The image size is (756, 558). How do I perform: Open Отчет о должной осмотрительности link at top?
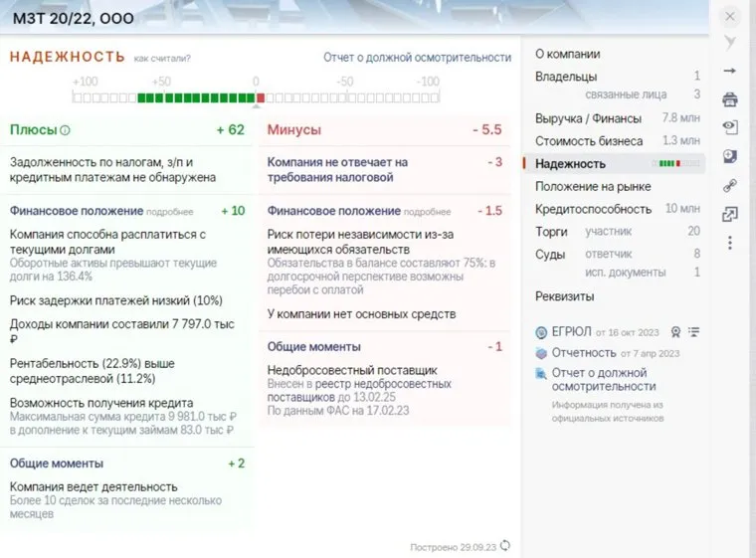(417, 58)
